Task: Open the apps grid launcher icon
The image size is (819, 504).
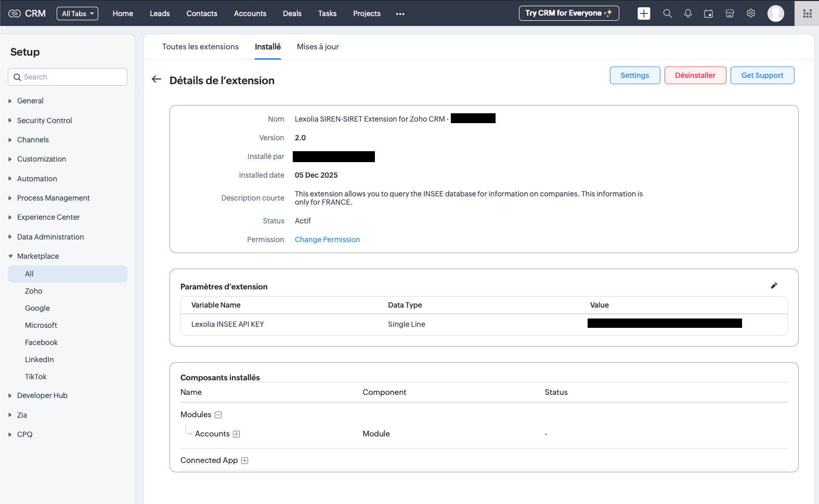Action: coord(807,14)
